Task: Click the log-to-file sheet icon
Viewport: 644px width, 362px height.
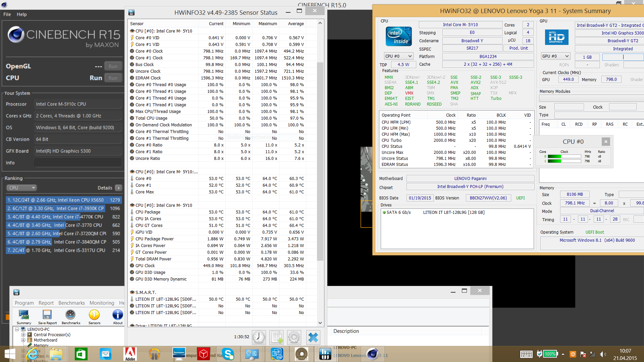Action: tap(277, 337)
